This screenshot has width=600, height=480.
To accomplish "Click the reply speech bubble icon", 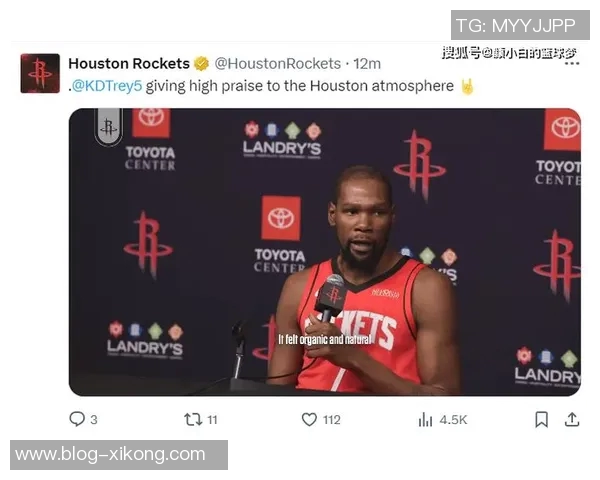I will [77, 419].
